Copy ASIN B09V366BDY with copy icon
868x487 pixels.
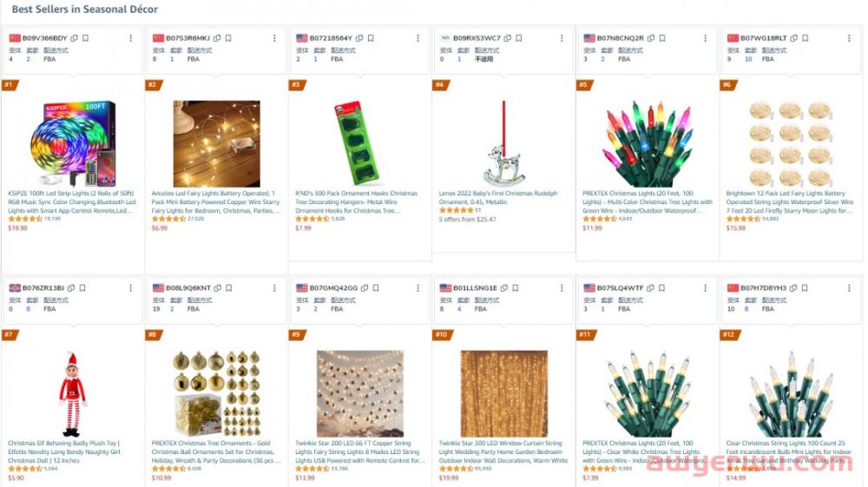coord(74,38)
